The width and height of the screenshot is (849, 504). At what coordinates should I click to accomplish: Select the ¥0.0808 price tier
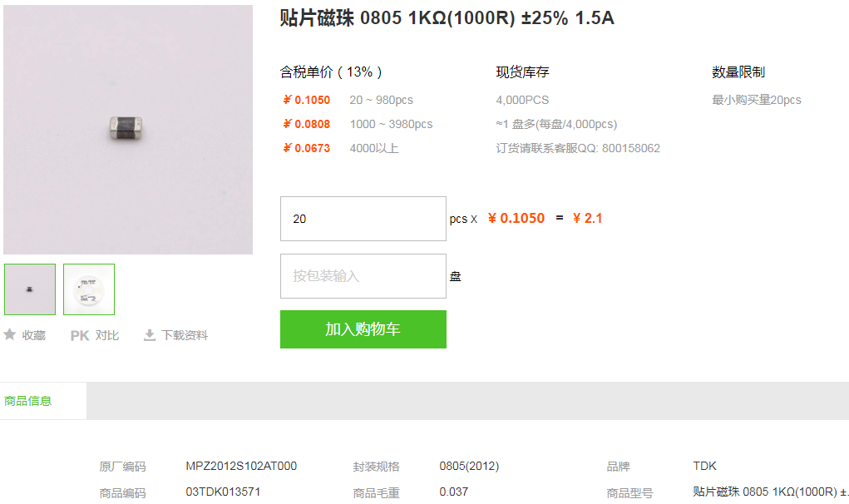point(307,124)
